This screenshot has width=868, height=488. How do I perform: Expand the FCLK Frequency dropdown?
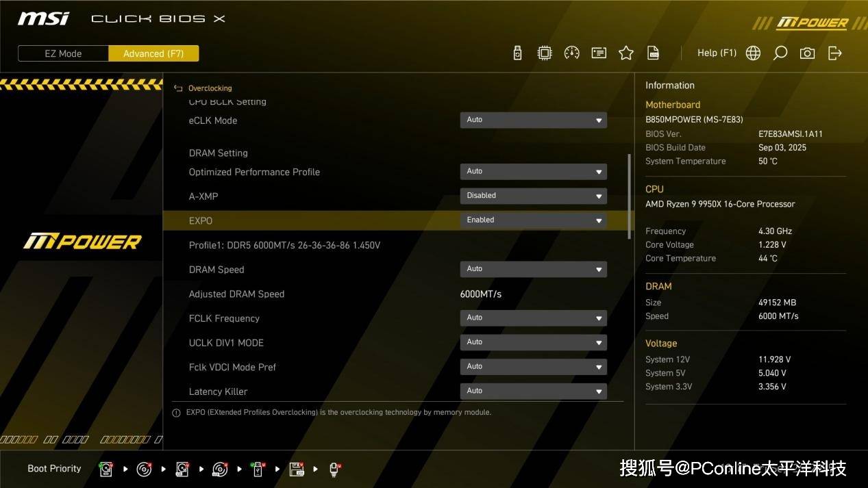click(533, 318)
